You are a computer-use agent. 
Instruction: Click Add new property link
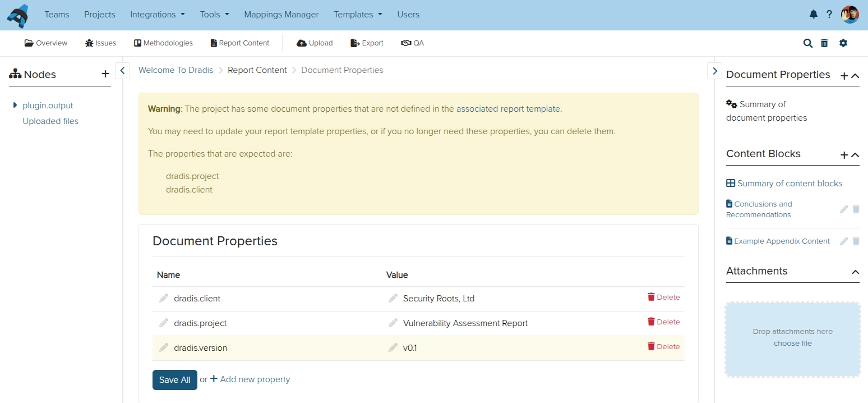coord(250,379)
